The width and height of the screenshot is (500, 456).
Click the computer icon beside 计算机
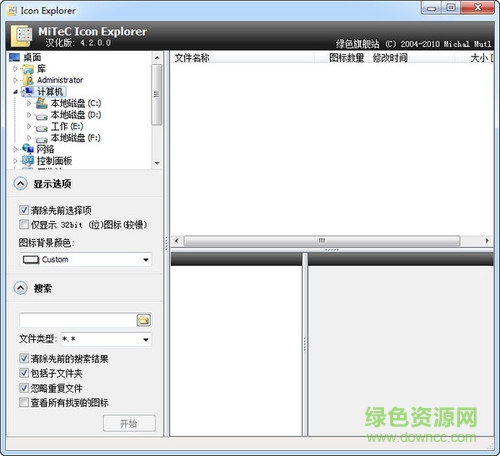coord(28,92)
